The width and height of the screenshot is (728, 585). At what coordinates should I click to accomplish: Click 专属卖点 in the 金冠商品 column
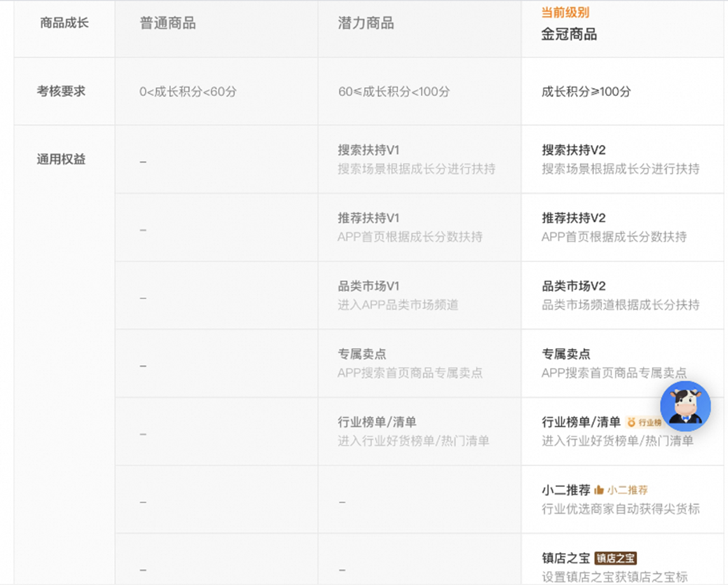566,354
